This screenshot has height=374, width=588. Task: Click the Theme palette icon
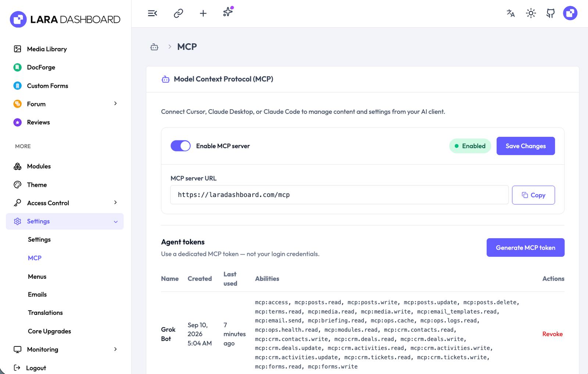[17, 185]
